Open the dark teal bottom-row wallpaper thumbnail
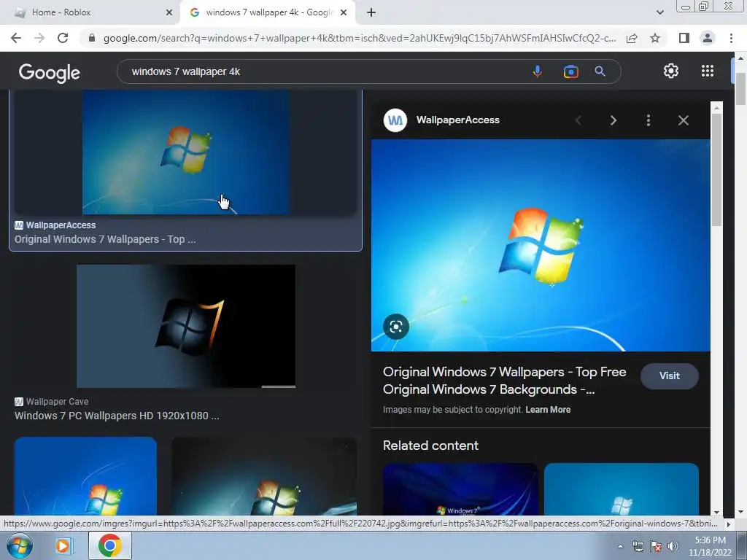Image resolution: width=747 pixels, height=560 pixels. [x=264, y=476]
